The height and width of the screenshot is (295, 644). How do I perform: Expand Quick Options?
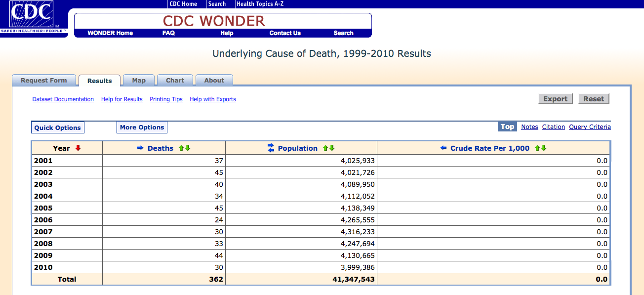[x=58, y=127]
